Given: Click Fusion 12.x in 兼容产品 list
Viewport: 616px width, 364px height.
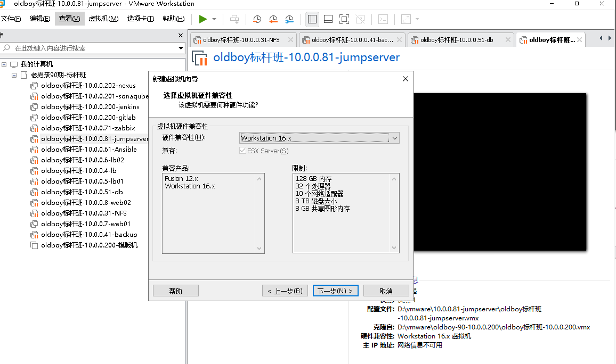Looking at the screenshot, I should 182,178.
